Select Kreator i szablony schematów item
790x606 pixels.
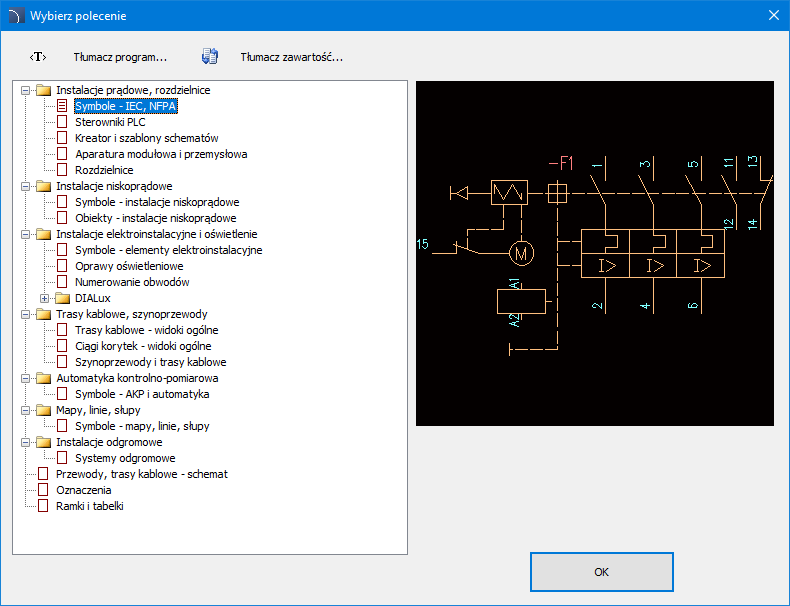coord(146,138)
